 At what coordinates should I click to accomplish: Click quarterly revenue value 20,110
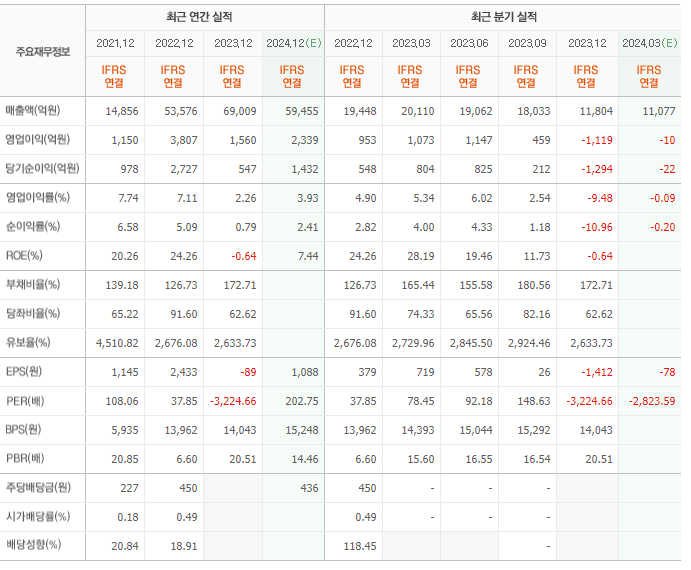(418, 111)
